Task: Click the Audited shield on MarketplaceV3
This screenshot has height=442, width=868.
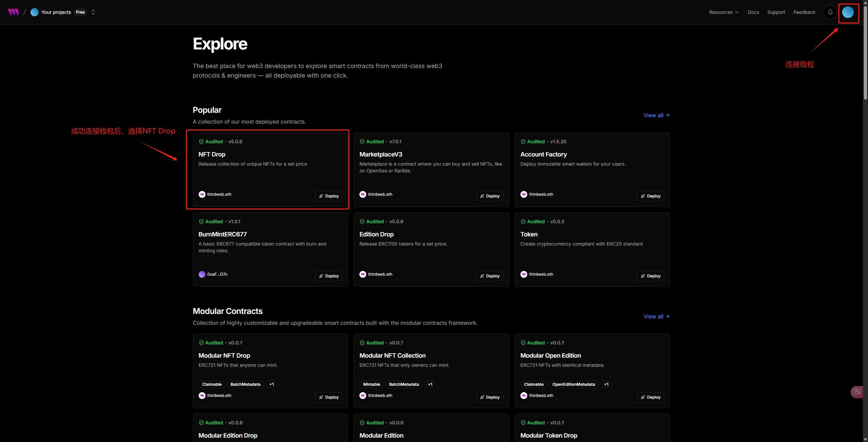Action: coord(362,142)
